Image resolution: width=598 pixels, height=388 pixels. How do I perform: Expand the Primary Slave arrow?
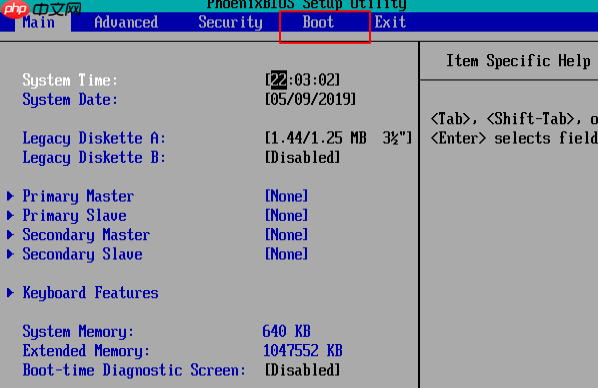point(10,216)
